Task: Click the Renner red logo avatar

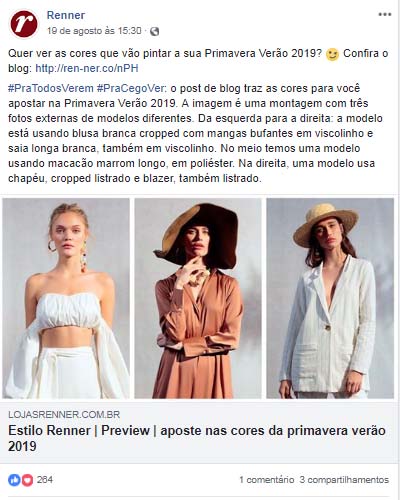Action: (x=24, y=24)
